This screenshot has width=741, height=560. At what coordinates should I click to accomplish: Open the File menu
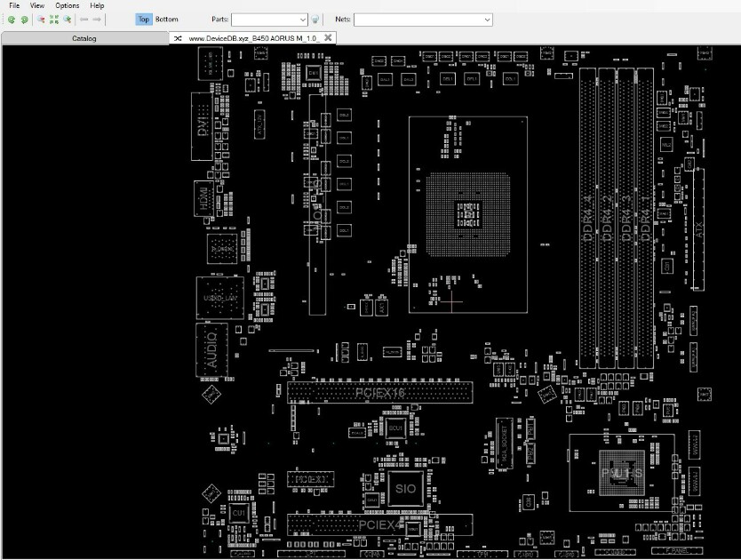pos(14,5)
